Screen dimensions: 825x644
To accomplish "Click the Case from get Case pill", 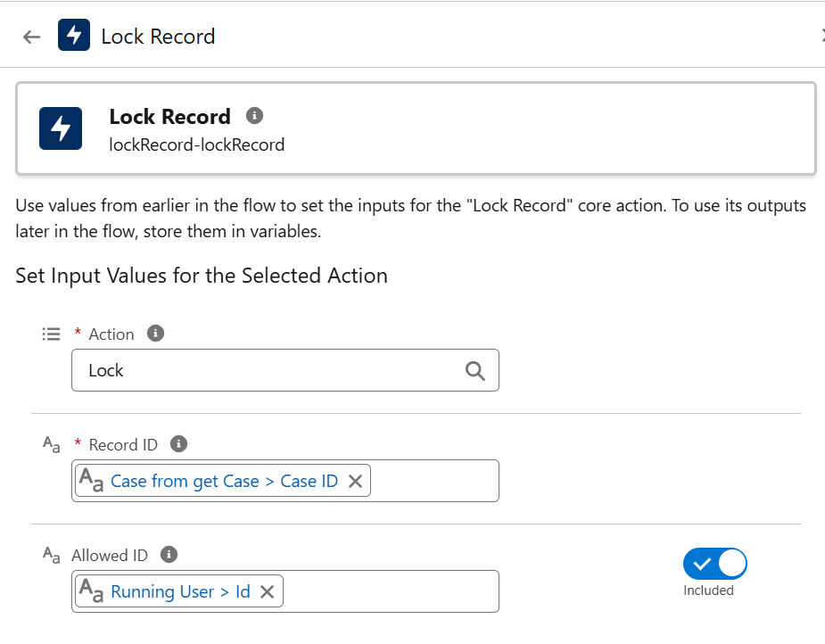I will click(223, 482).
